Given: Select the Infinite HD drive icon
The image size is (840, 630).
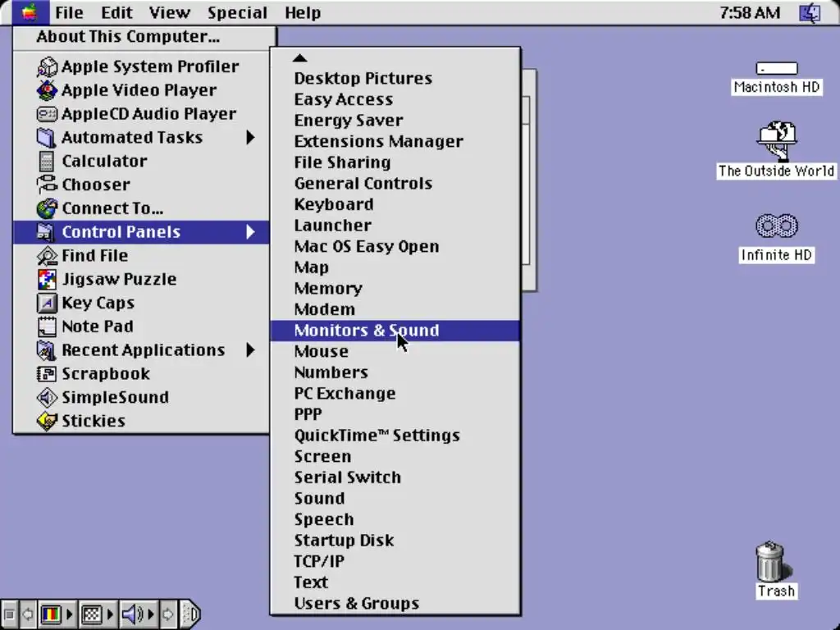Looking at the screenshot, I should 776,226.
